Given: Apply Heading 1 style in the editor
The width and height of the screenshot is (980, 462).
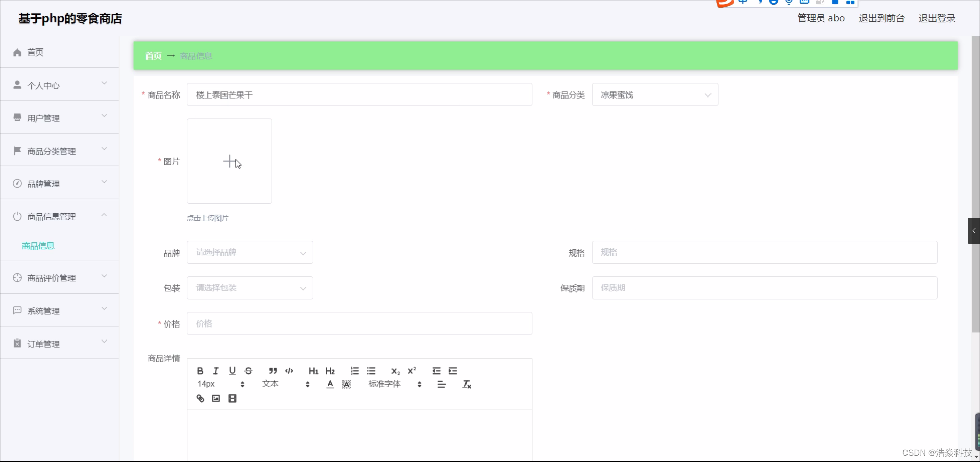Looking at the screenshot, I should (313, 371).
